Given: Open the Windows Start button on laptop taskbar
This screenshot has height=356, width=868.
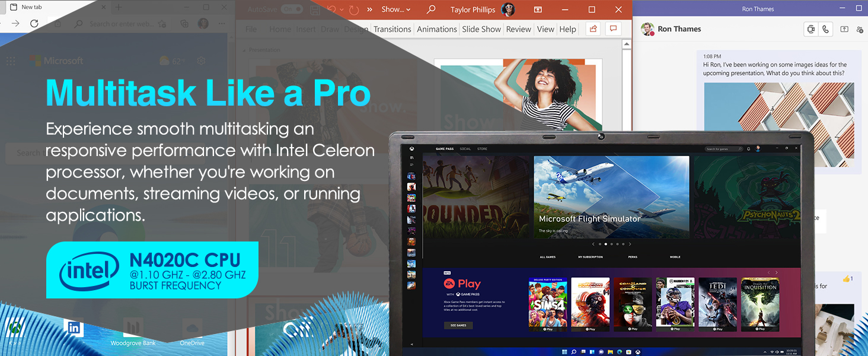Looking at the screenshot, I should [564, 352].
